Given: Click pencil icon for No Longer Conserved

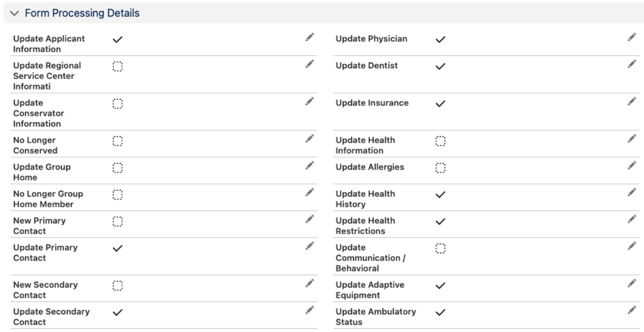Looking at the screenshot, I should (x=309, y=138).
